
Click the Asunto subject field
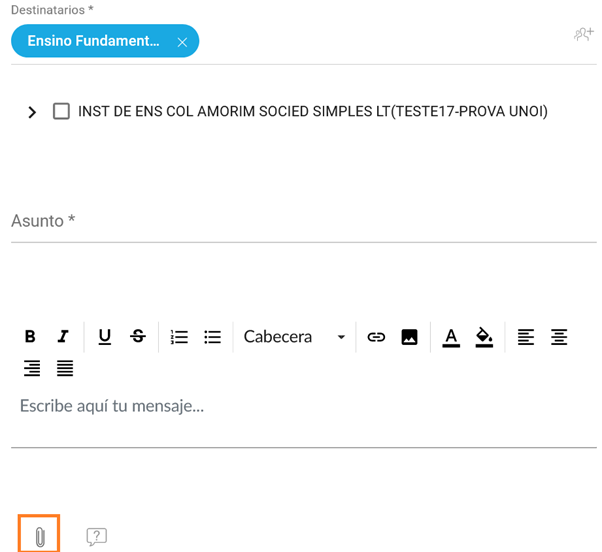coord(303,222)
